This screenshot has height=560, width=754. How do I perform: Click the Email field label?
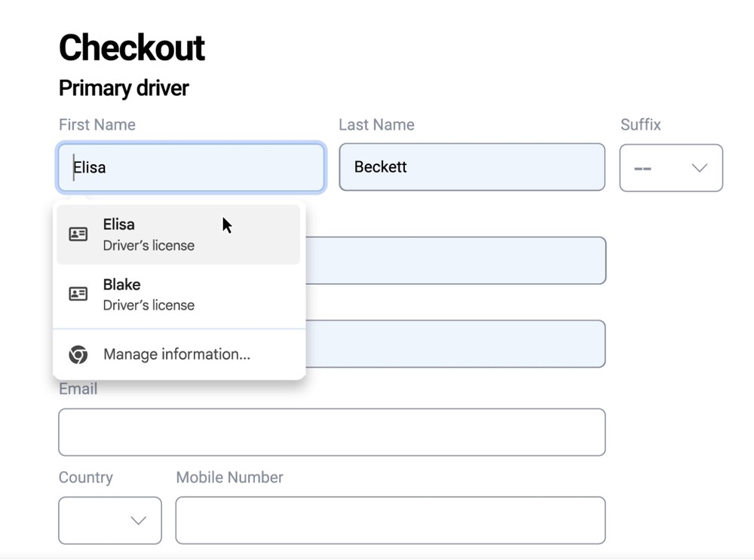[78, 390]
